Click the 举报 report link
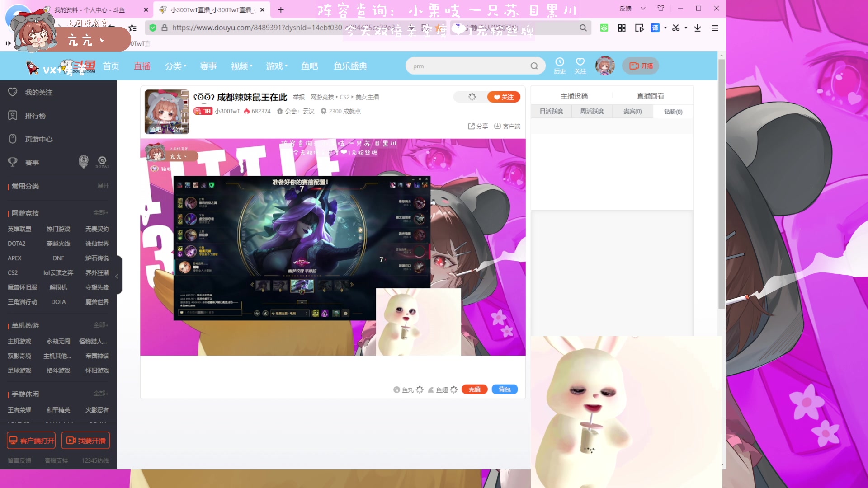Image resolution: width=868 pixels, height=488 pixels. tap(299, 97)
